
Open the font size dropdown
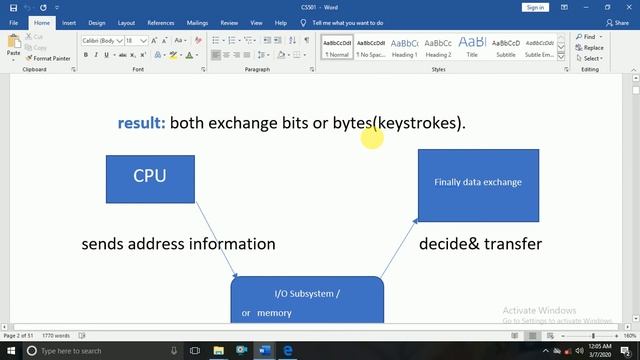[143, 40]
